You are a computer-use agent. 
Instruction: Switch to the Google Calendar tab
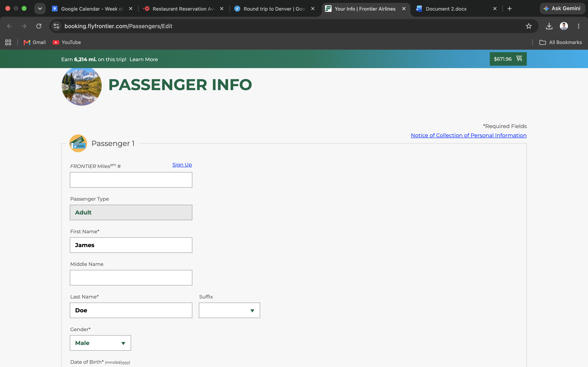[x=92, y=9]
